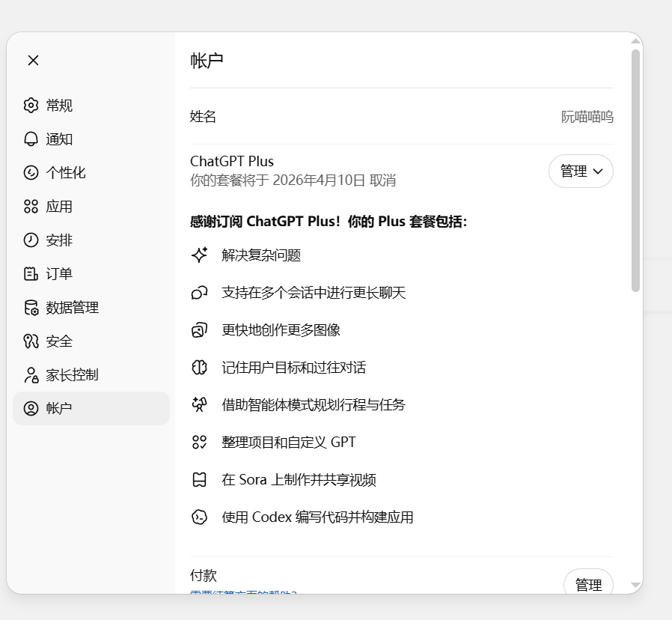Image resolution: width=672 pixels, height=620 pixels.
Task: Click the billing help link under 付款
Action: point(243,592)
